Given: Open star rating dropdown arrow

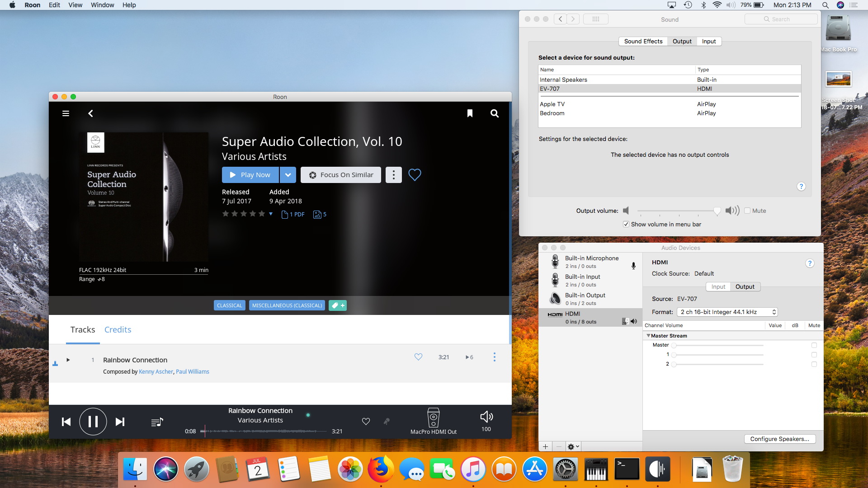Looking at the screenshot, I should 271,214.
